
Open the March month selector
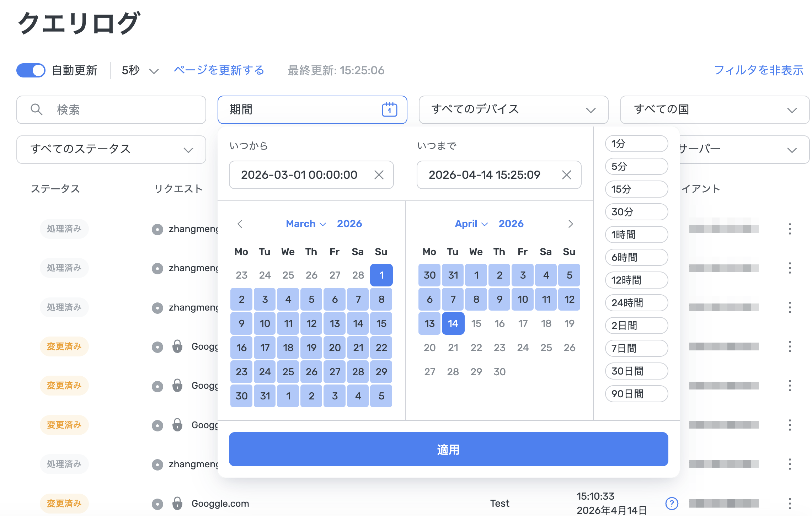click(305, 224)
